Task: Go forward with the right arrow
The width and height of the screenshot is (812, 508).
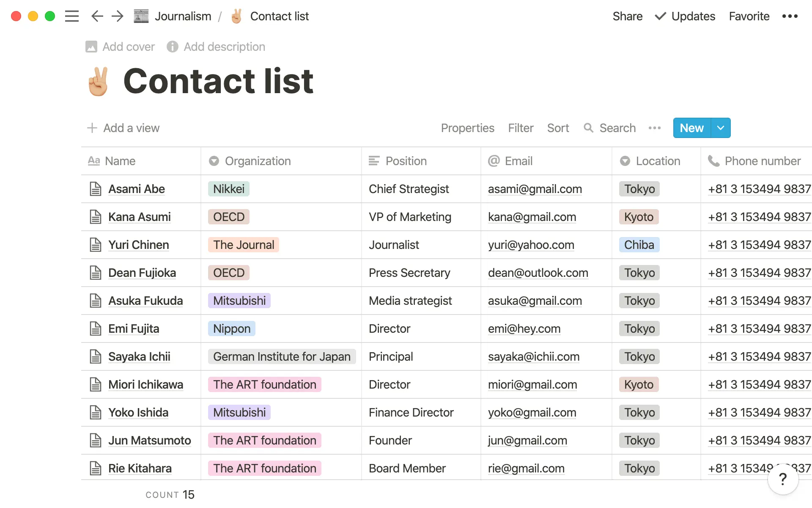Action: point(117,16)
